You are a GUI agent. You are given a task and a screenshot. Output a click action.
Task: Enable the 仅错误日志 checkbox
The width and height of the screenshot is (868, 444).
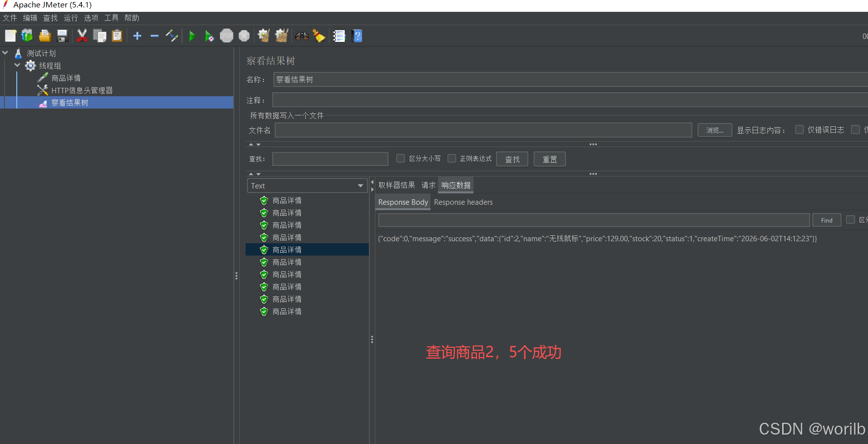tap(799, 130)
